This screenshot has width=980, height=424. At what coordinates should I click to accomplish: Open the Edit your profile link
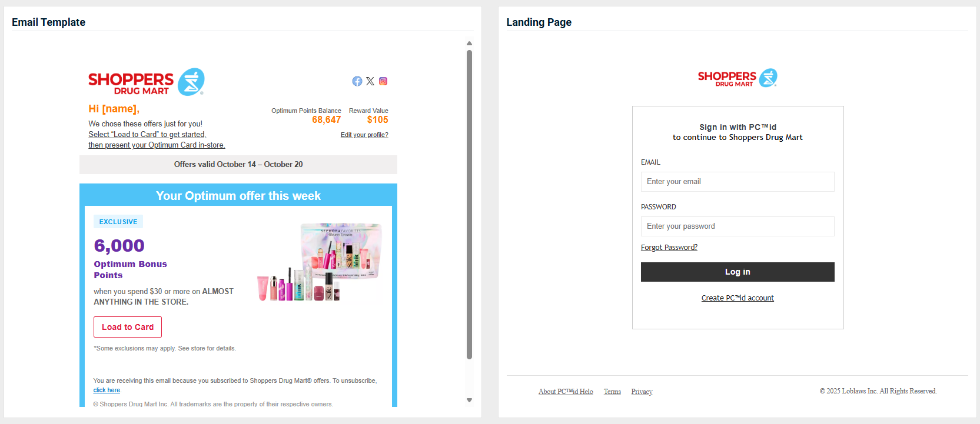click(x=364, y=135)
